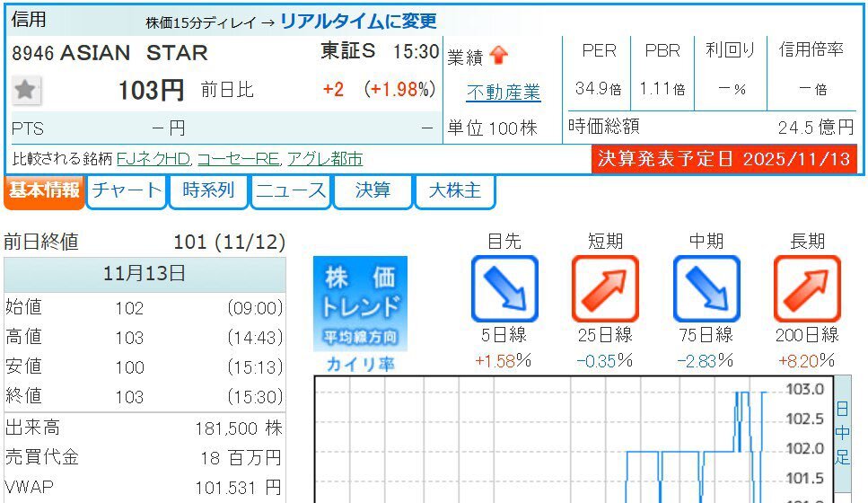Click the 株価トレンド blue banner
The image size is (868, 503).
coord(360,304)
